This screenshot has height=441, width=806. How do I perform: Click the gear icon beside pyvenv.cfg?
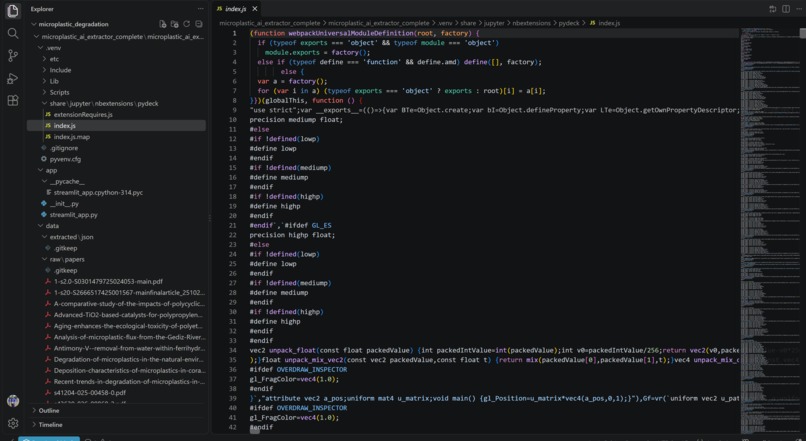[x=44, y=159]
